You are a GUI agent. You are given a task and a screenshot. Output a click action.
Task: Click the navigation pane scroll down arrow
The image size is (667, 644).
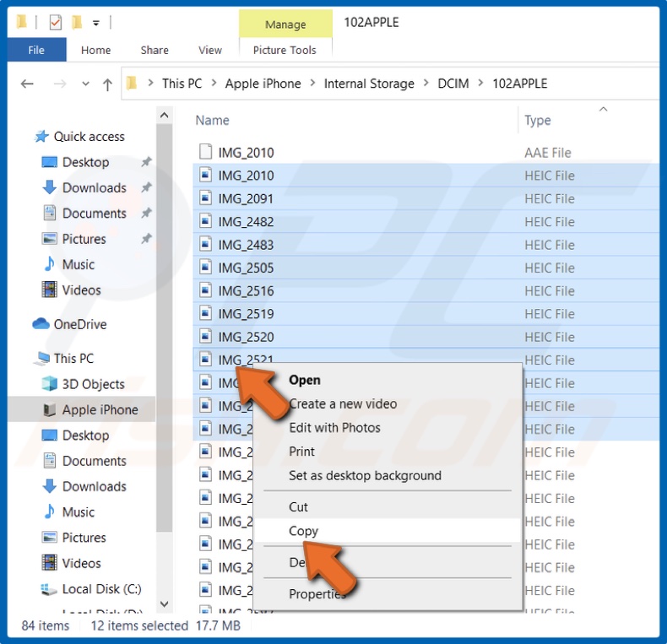[x=164, y=604]
